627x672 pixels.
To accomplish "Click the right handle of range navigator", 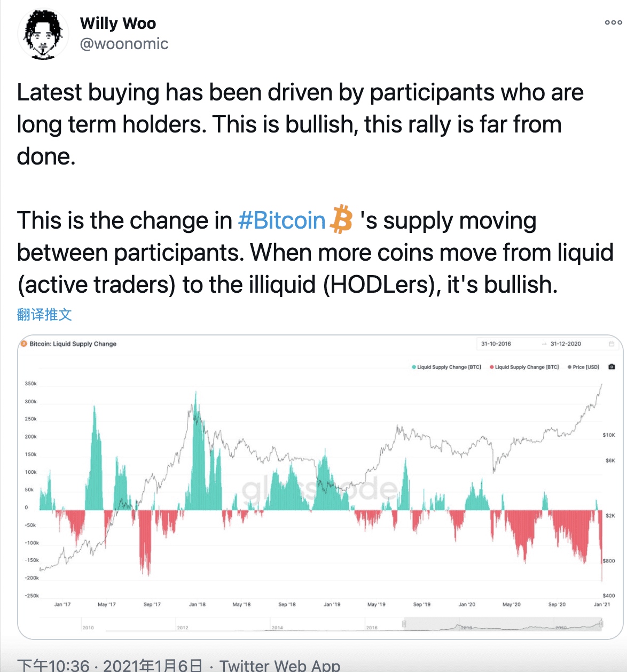I will click(x=601, y=623).
